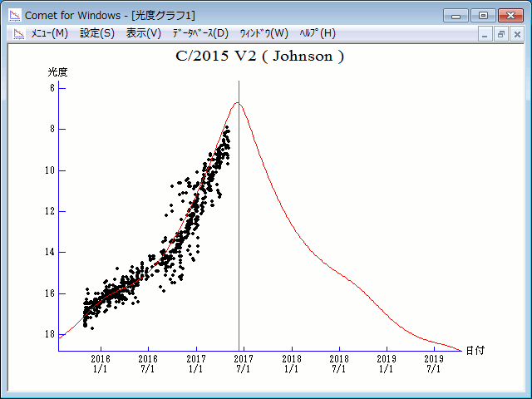Screen dimensions: 532x399
Task: Click the graph document icon in menu bar
Action: [x=17, y=33]
